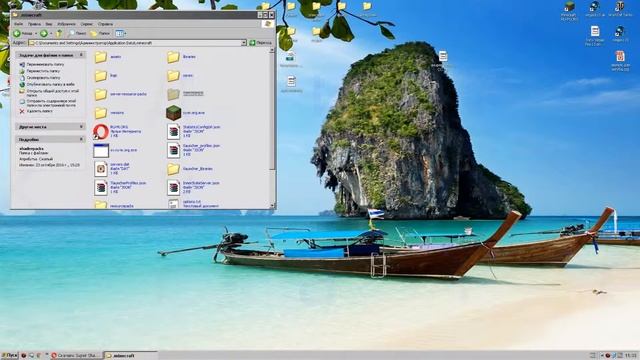The width and height of the screenshot is (640, 360).
Task: Select the server-resource-packs folder icon
Action: pyautogui.click(x=101, y=94)
